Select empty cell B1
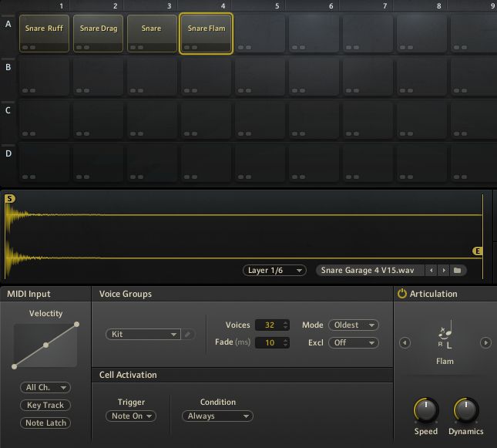Screen dimensions: 497x448 pos(44,76)
